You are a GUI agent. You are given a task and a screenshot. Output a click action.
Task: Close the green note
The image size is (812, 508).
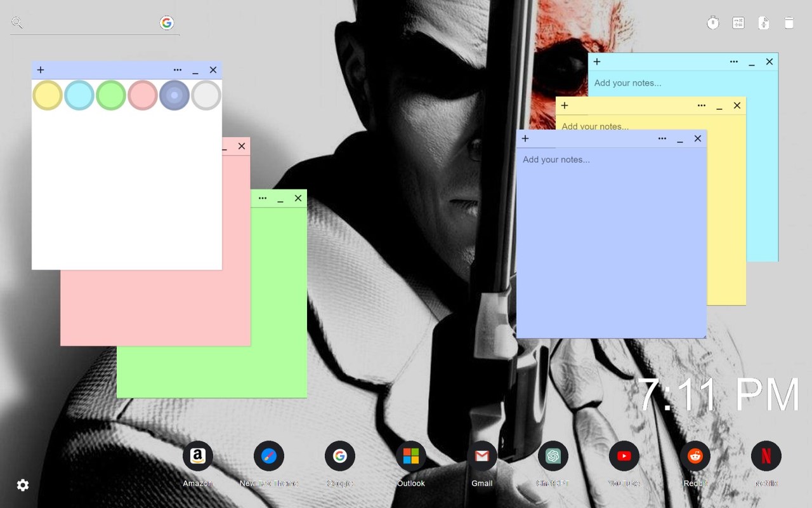pyautogui.click(x=298, y=198)
